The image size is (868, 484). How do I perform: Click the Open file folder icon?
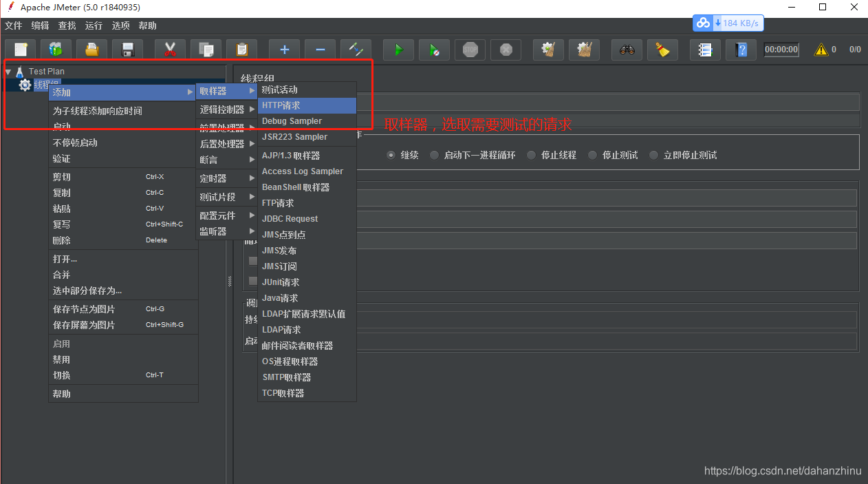click(x=91, y=50)
